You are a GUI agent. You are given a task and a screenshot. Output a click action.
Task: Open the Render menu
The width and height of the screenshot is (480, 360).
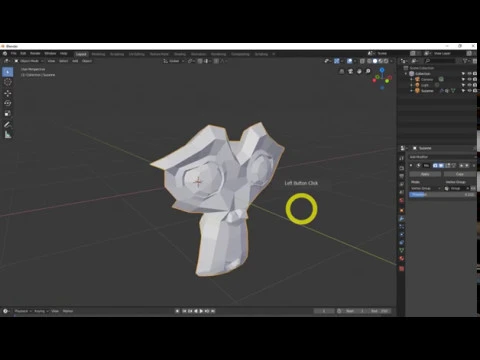point(35,53)
